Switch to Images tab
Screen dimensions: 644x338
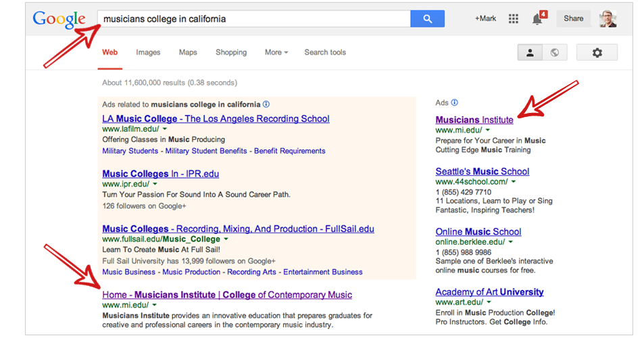[148, 53]
